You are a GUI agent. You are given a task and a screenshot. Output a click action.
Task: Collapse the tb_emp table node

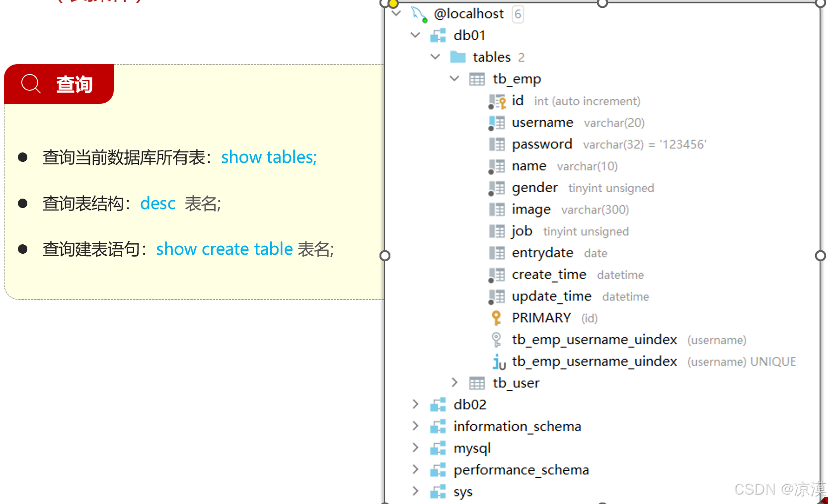click(x=453, y=78)
